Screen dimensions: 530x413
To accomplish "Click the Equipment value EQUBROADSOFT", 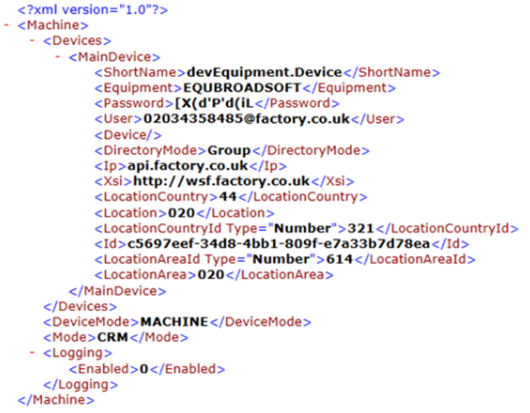I will click(242, 88).
